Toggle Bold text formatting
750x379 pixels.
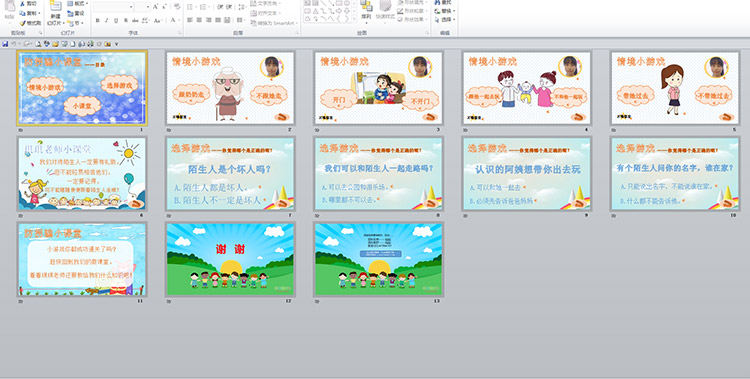pyautogui.click(x=97, y=20)
